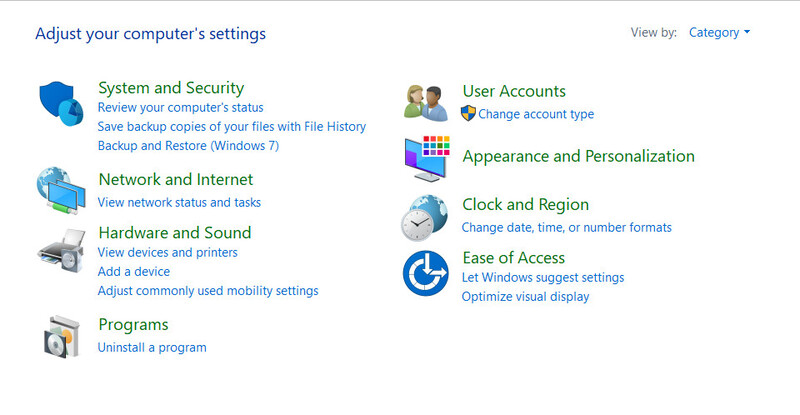Click Let Windows suggest settings
Screen dimensions: 800x415
[x=543, y=277]
